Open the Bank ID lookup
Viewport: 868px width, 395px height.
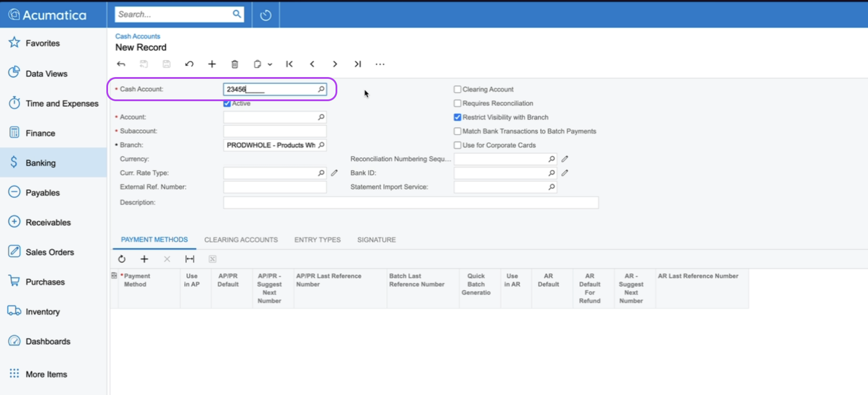click(552, 173)
